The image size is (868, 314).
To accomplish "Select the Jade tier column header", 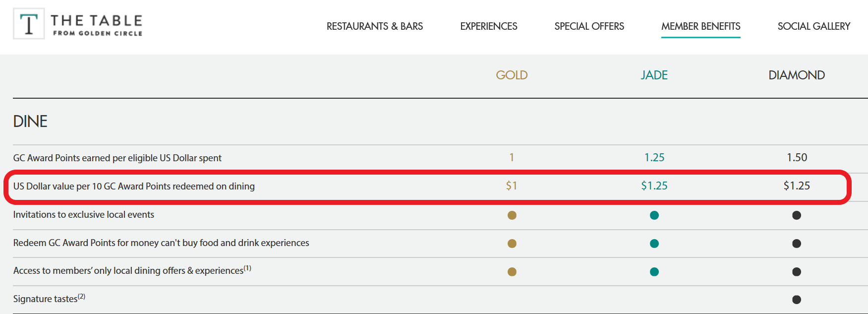I will (x=654, y=75).
